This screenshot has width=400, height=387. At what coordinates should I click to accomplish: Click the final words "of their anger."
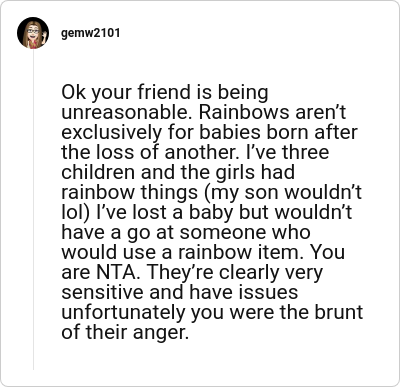125,333
